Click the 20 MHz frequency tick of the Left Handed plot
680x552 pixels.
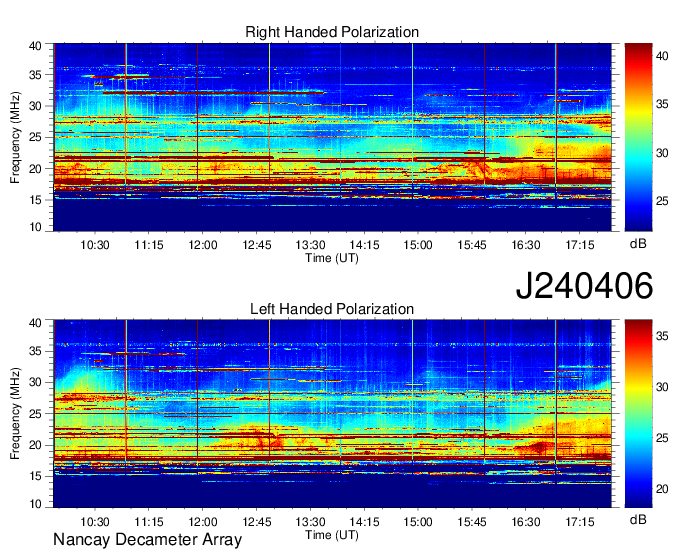(x=36, y=445)
